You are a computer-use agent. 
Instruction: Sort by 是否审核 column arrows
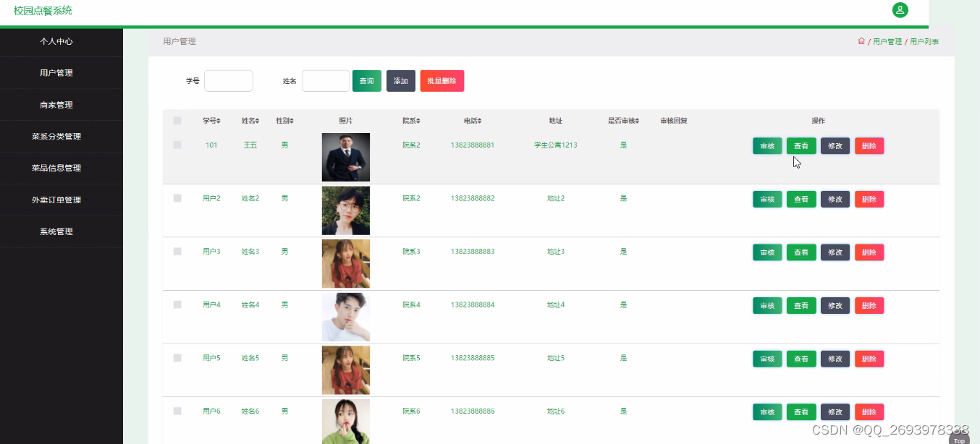tap(637, 121)
